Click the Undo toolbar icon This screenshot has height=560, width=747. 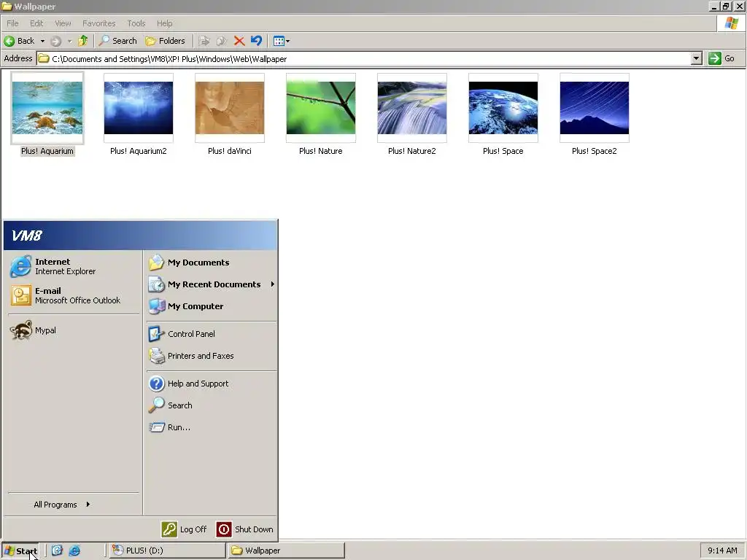(x=256, y=41)
